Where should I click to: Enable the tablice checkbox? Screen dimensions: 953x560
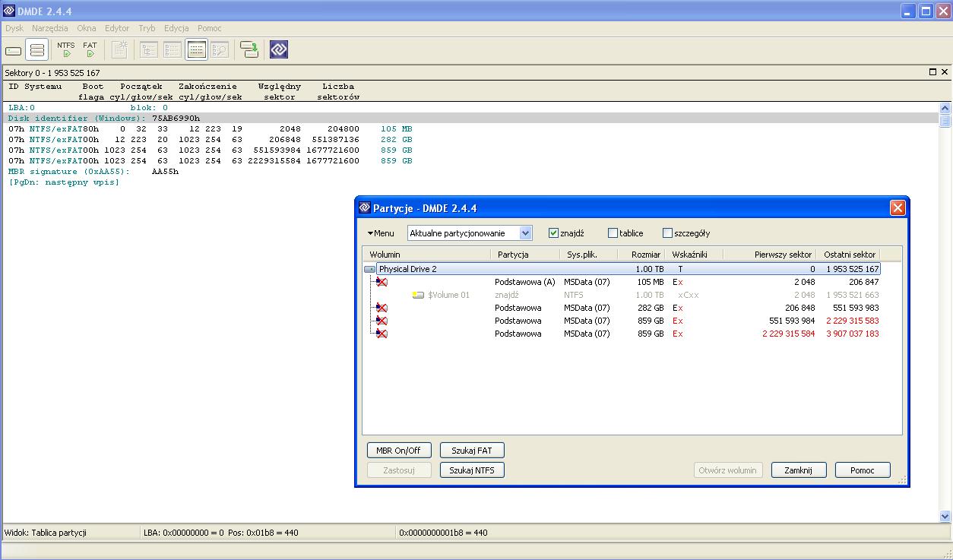coord(613,233)
